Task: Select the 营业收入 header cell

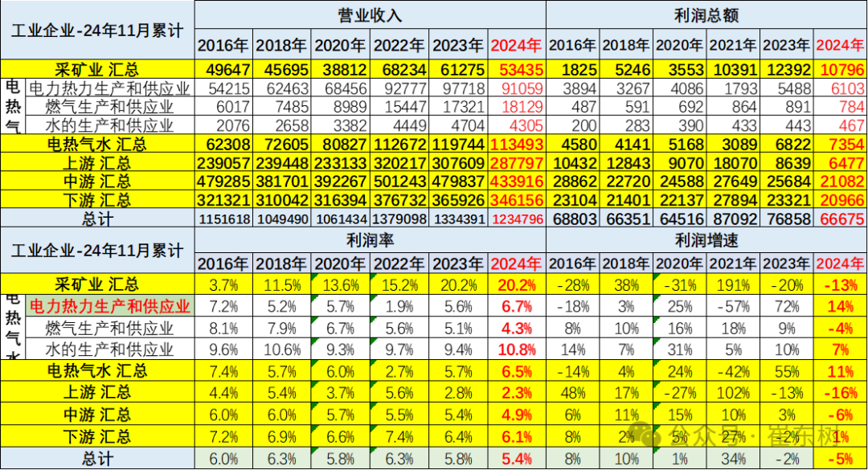Action: 370,15
